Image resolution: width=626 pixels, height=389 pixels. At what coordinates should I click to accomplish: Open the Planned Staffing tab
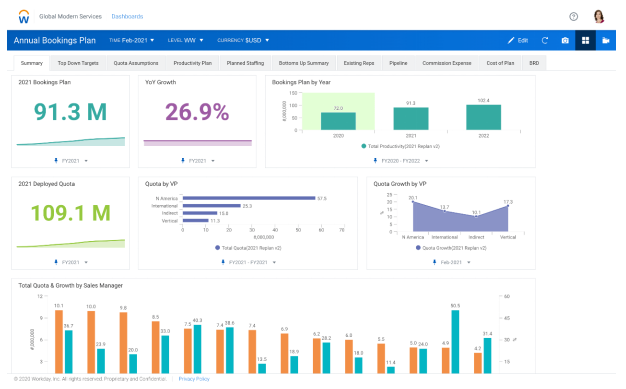(x=245, y=63)
